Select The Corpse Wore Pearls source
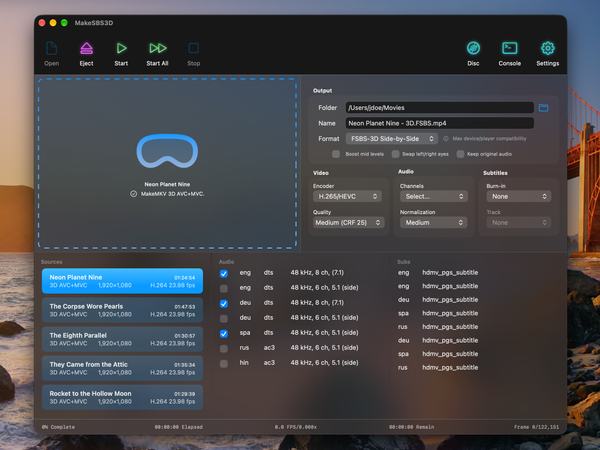 tap(122, 310)
